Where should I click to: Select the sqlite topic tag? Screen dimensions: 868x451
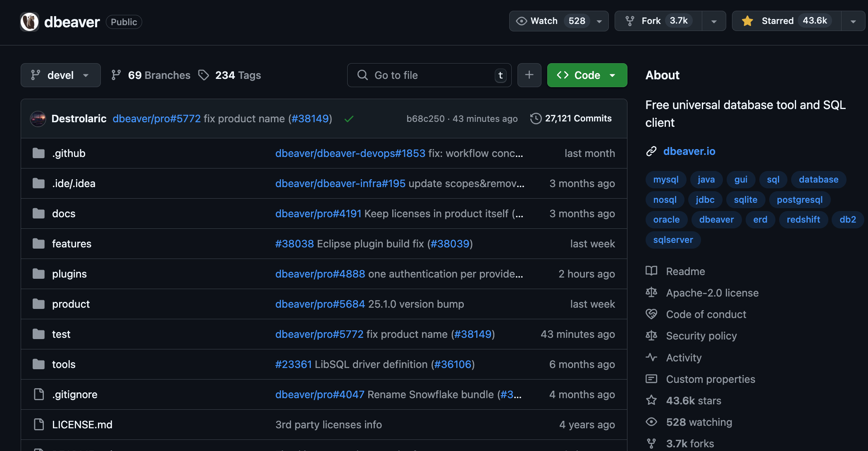tap(745, 200)
